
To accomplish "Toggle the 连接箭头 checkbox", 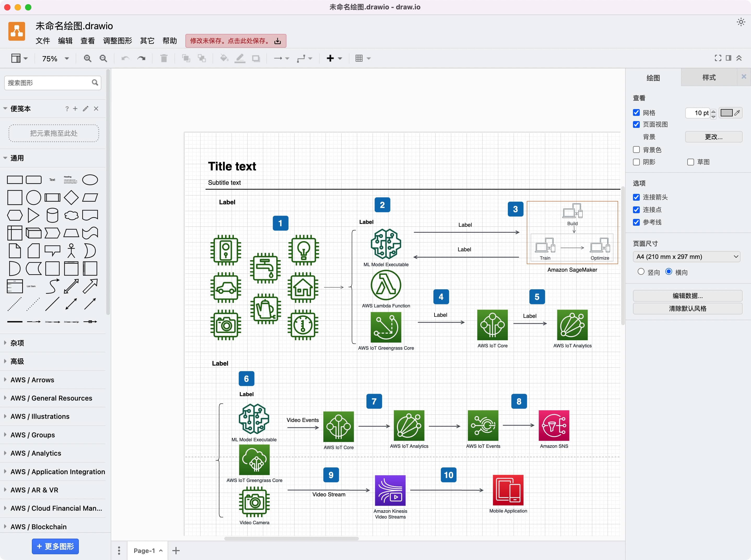I will pos(636,197).
